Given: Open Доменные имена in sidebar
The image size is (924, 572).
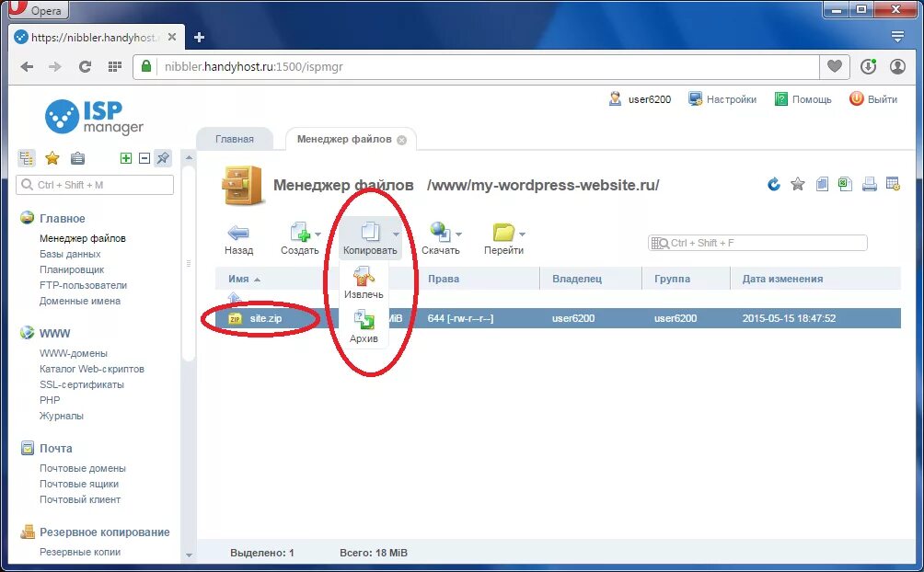Looking at the screenshot, I should (x=80, y=301).
